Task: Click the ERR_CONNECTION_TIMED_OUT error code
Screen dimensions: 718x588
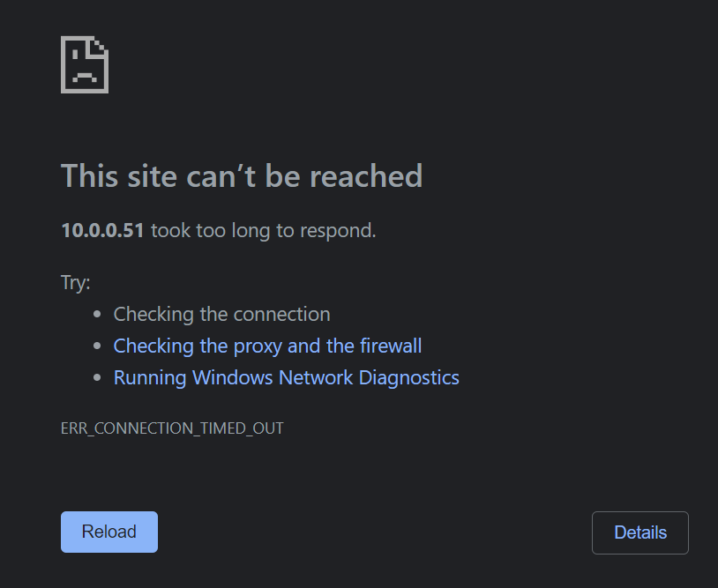Action: click(172, 428)
